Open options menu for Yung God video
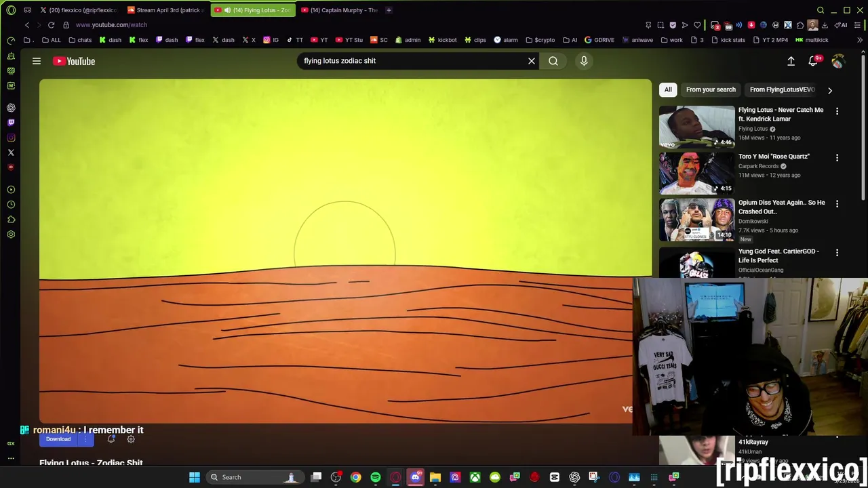The width and height of the screenshot is (868, 488). [837, 252]
